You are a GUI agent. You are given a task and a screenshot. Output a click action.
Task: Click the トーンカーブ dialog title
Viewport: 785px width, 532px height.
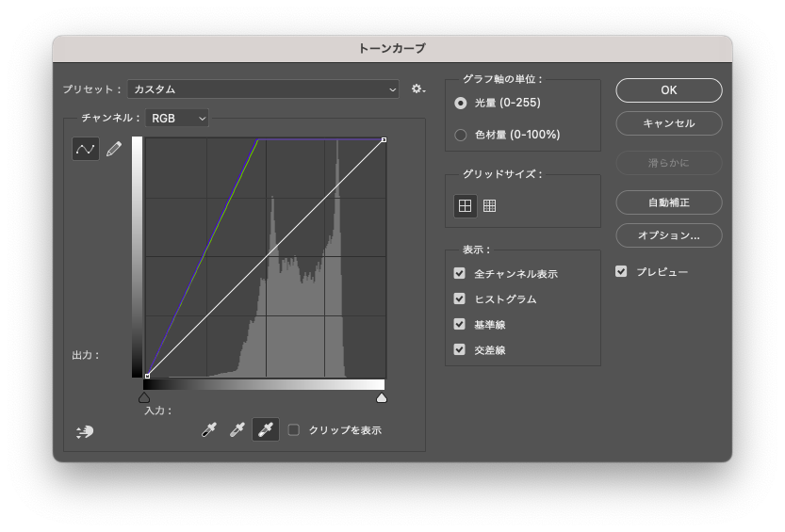click(x=392, y=49)
